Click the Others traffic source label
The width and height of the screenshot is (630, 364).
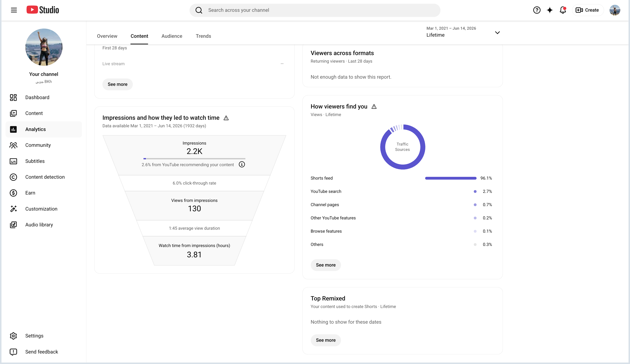point(317,244)
